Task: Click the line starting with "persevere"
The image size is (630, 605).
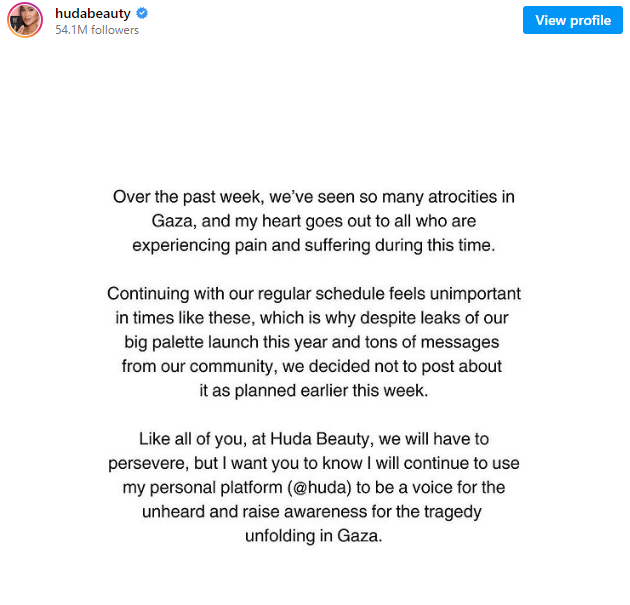Action: tap(314, 464)
